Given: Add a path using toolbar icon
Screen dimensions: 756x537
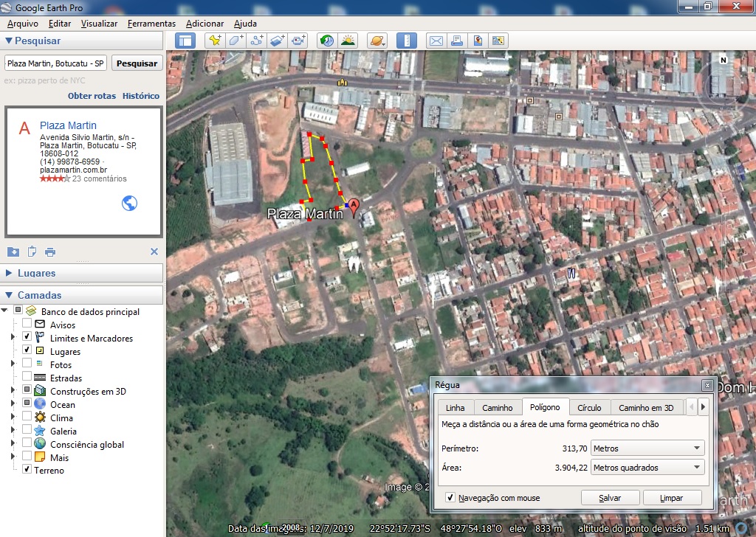Looking at the screenshot, I should [x=256, y=41].
